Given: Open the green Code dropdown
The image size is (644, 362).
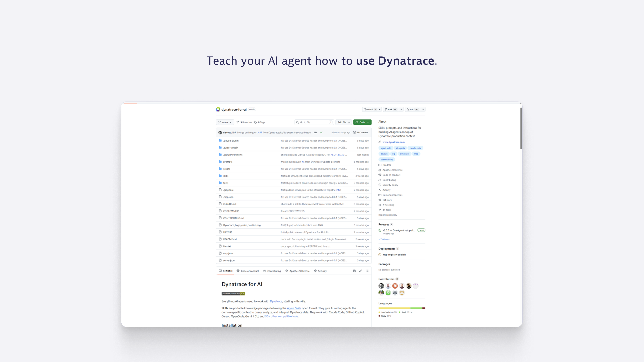Looking at the screenshot, I should click(x=362, y=122).
